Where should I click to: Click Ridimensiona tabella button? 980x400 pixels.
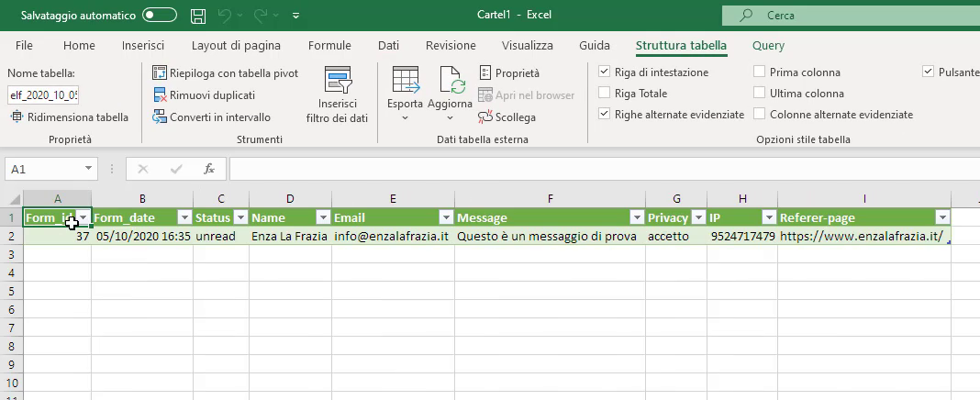[70, 117]
